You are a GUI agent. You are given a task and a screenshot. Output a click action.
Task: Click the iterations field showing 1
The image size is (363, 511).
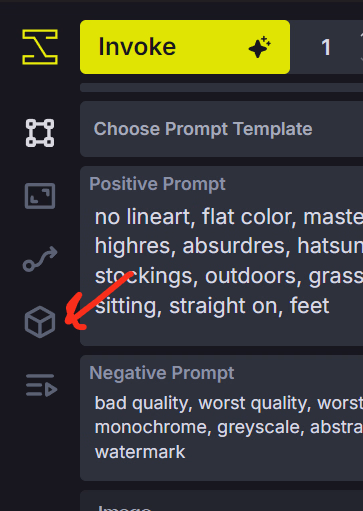[x=327, y=47]
